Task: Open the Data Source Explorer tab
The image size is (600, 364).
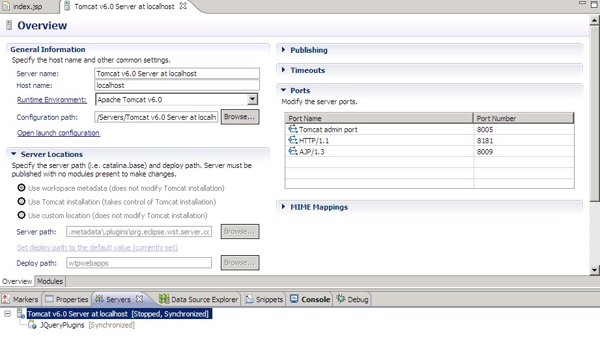Action: pyautogui.click(x=199, y=299)
